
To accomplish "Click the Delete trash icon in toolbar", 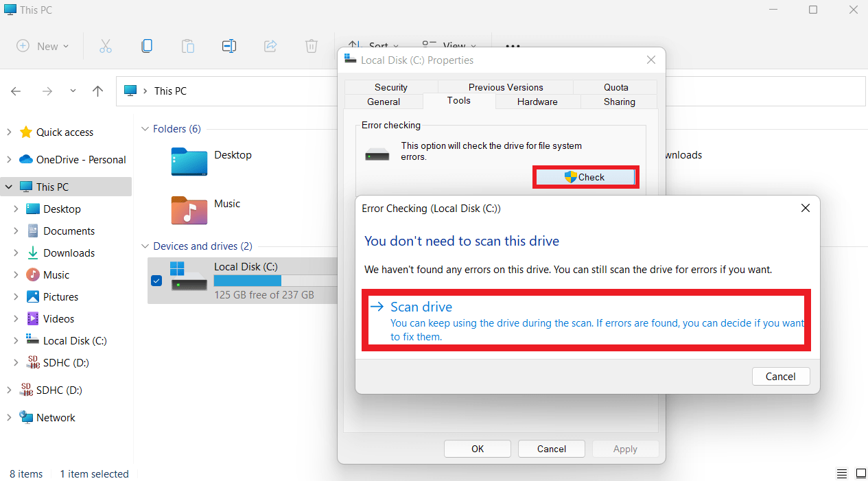I will point(312,46).
